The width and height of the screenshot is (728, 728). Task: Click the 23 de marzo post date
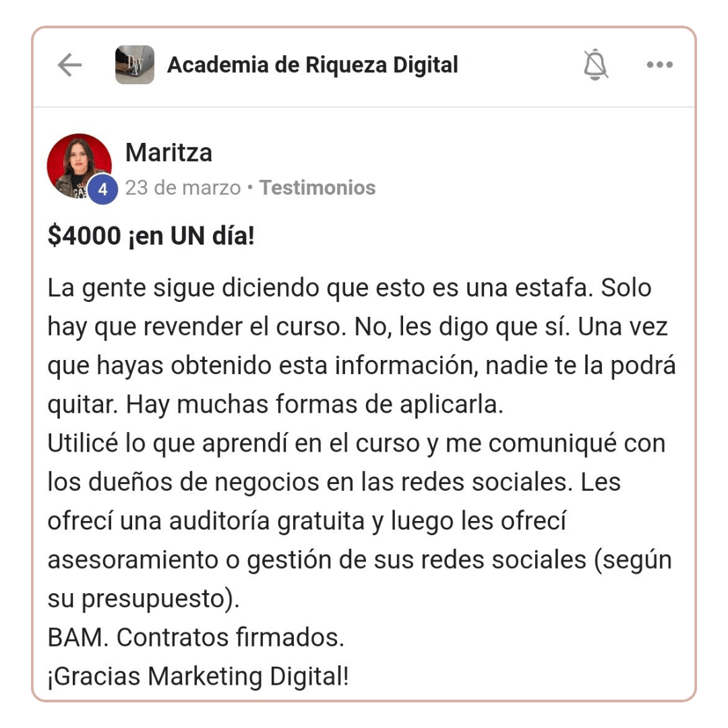(x=183, y=187)
